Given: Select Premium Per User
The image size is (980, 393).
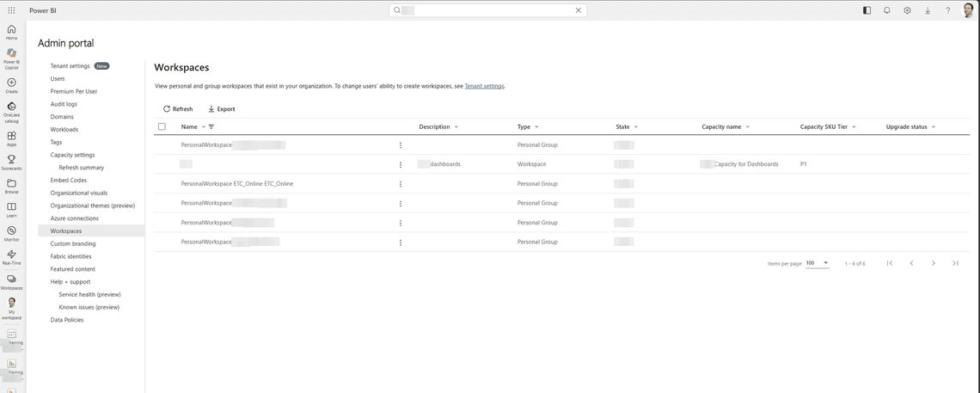Looking at the screenshot, I should 74,91.
